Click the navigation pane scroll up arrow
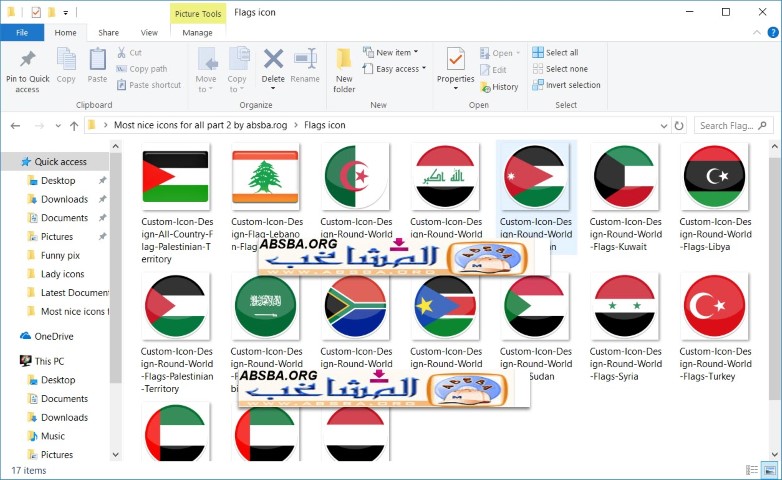Screen dimensions: 782x480 click(116, 146)
